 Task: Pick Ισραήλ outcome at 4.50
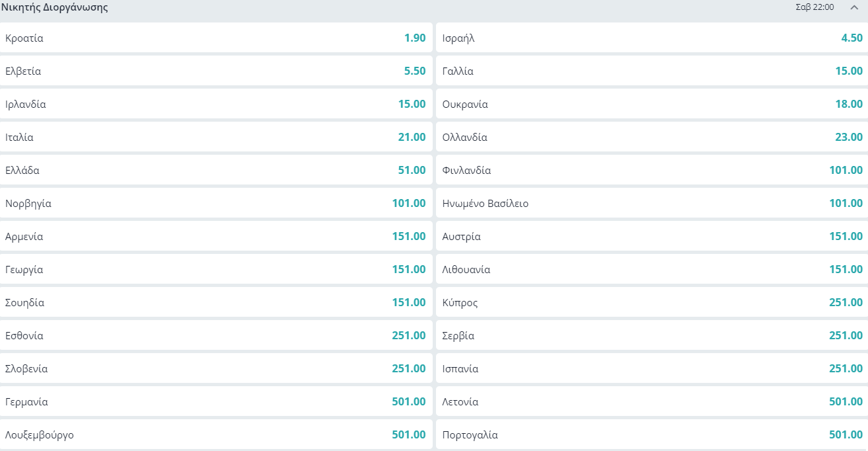click(x=653, y=38)
